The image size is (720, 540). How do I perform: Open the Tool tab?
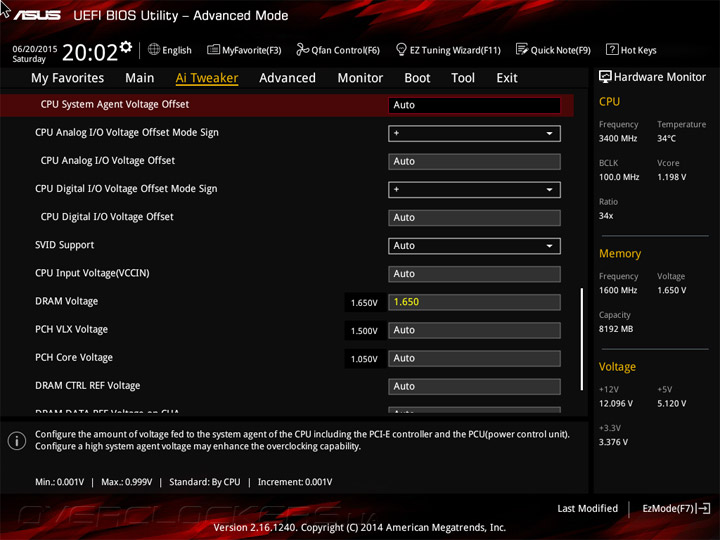coord(463,78)
